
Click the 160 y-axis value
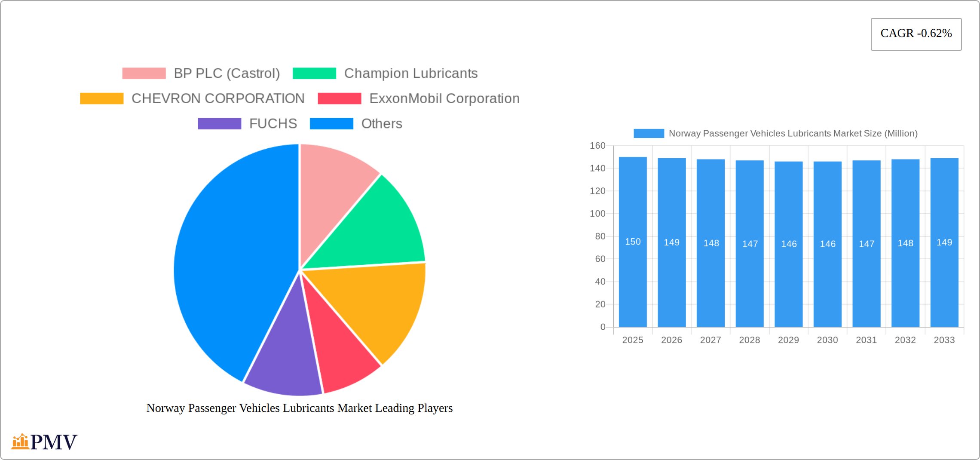point(597,146)
